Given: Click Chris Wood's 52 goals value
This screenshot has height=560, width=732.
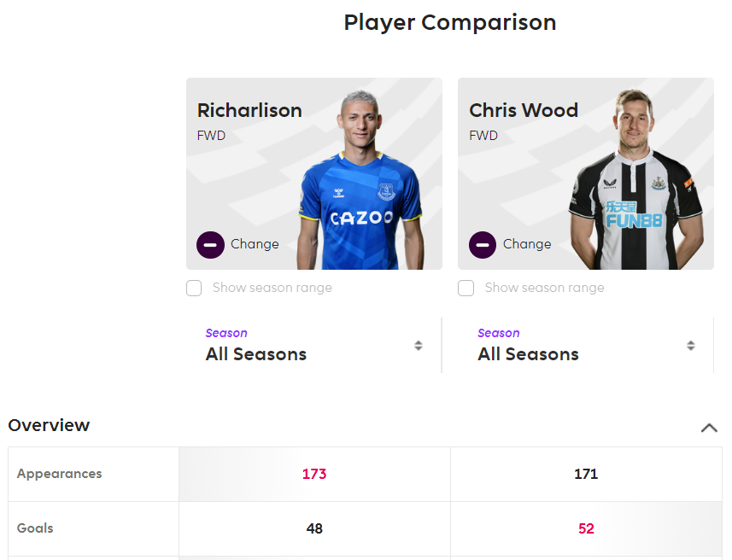Looking at the screenshot, I should click(x=586, y=528).
